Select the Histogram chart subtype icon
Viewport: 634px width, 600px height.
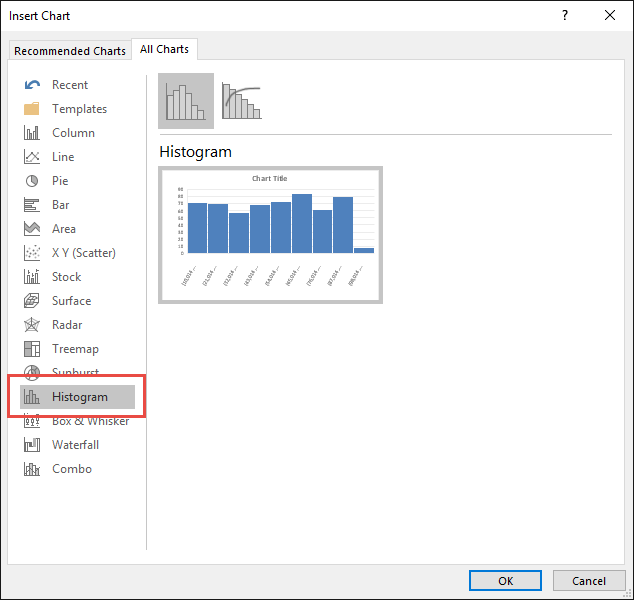tap(186, 101)
